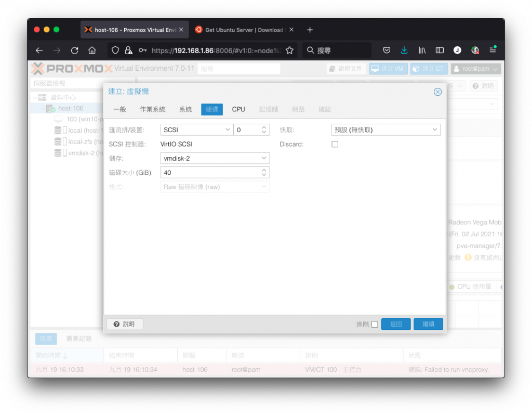Open the 伺服器檢視 view selector
This screenshot has height=414, width=532.
coord(83,83)
